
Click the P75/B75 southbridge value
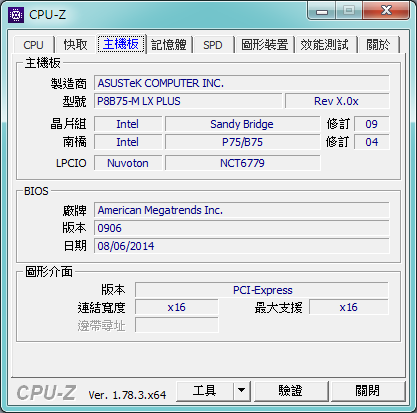[x=242, y=142]
